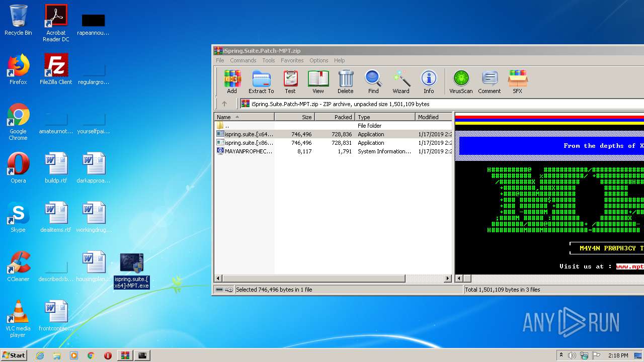644x362 pixels.
Task: Click file list scroll left arrow
Action: coord(218,278)
